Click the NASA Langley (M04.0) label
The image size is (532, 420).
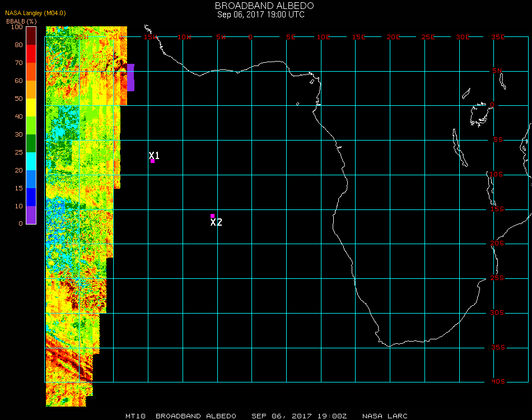pyautogui.click(x=35, y=13)
